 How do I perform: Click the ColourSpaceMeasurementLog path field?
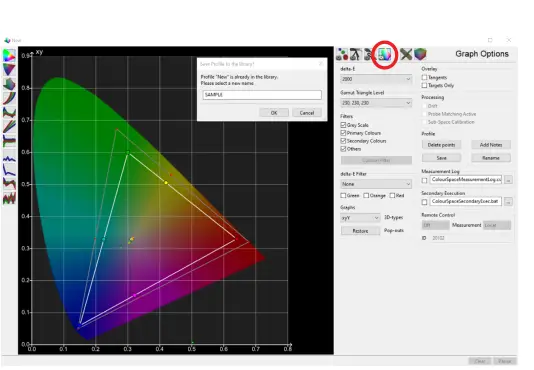coord(466,180)
